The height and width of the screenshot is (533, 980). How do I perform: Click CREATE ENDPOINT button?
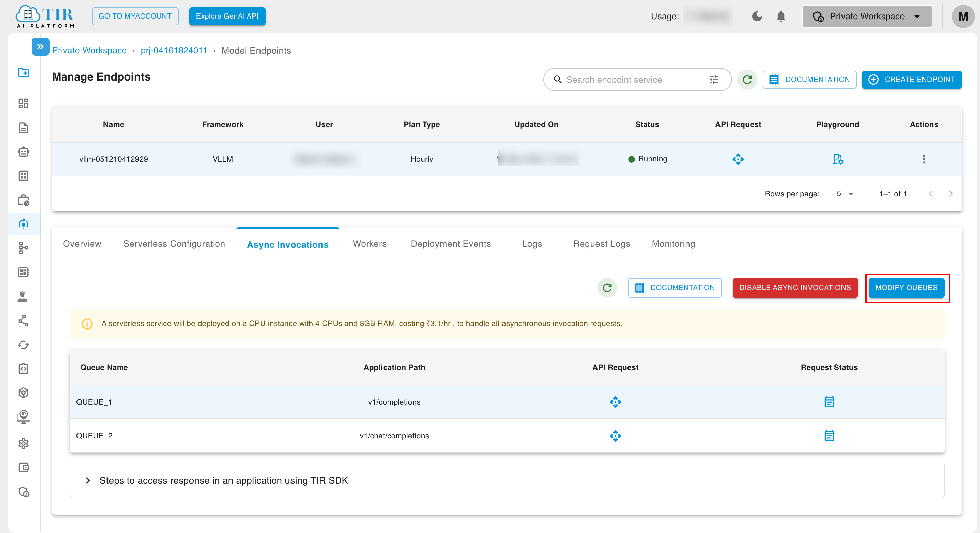point(912,80)
